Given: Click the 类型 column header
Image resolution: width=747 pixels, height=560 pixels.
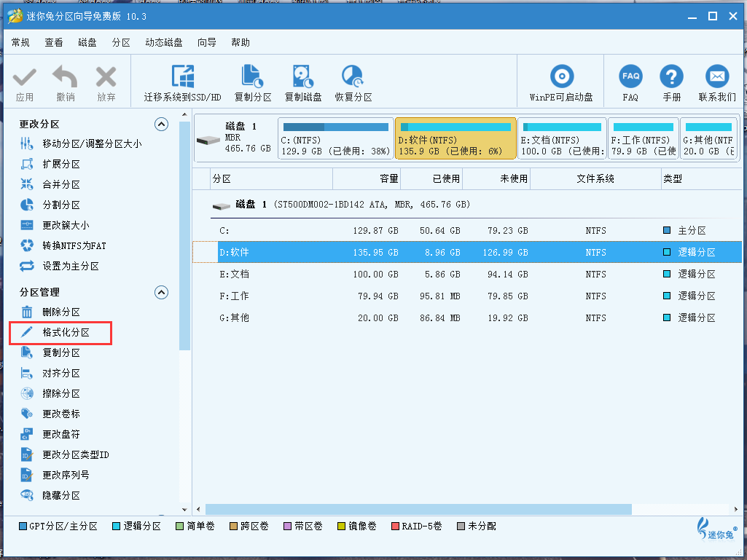Looking at the screenshot, I should click(x=701, y=178).
